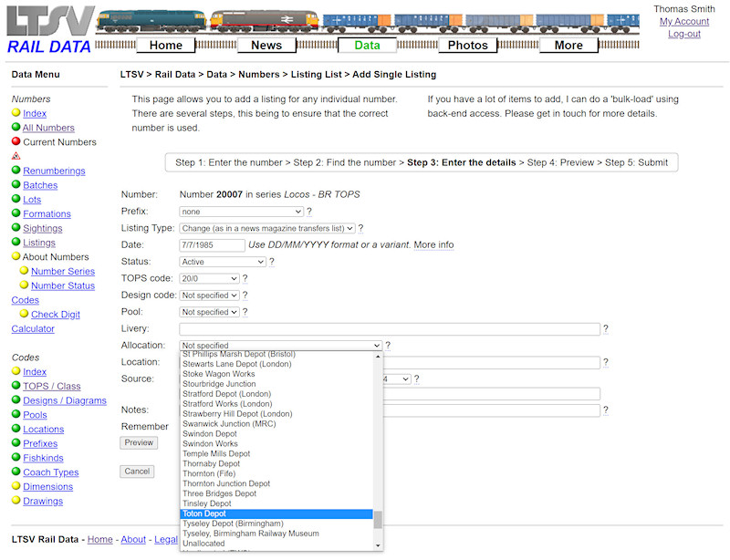730x560 pixels.
Task: Click the red warning triangle in the sidebar
Action: click(x=16, y=156)
